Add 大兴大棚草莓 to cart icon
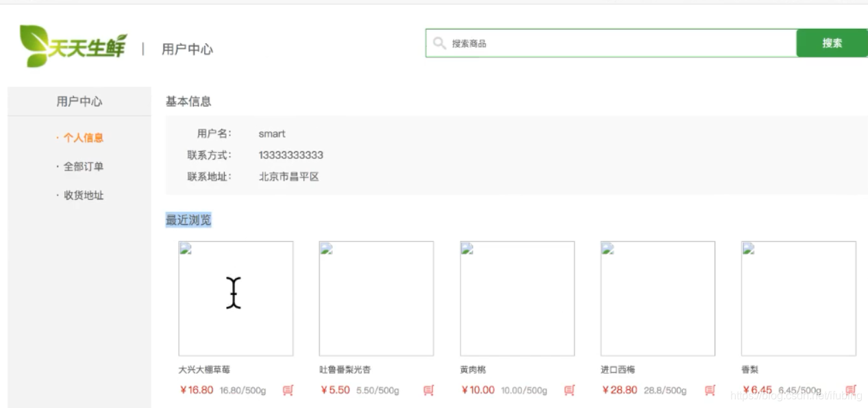This screenshot has width=868, height=408. point(288,390)
